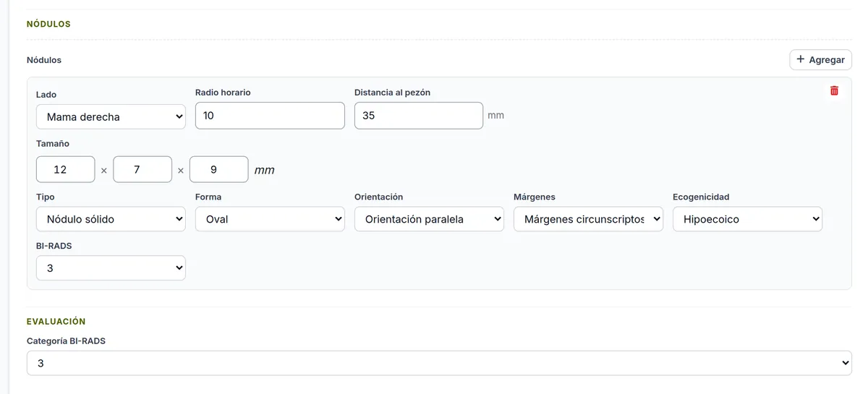Open the nodule BI-RADS dropdown
Viewport: 868px width, 394px height.
[111, 268]
